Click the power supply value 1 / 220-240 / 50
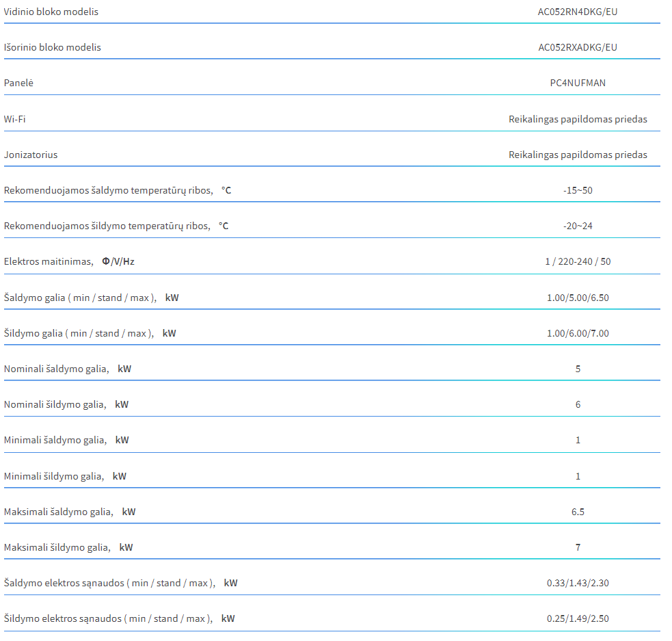The width and height of the screenshot is (672, 641). [578, 261]
